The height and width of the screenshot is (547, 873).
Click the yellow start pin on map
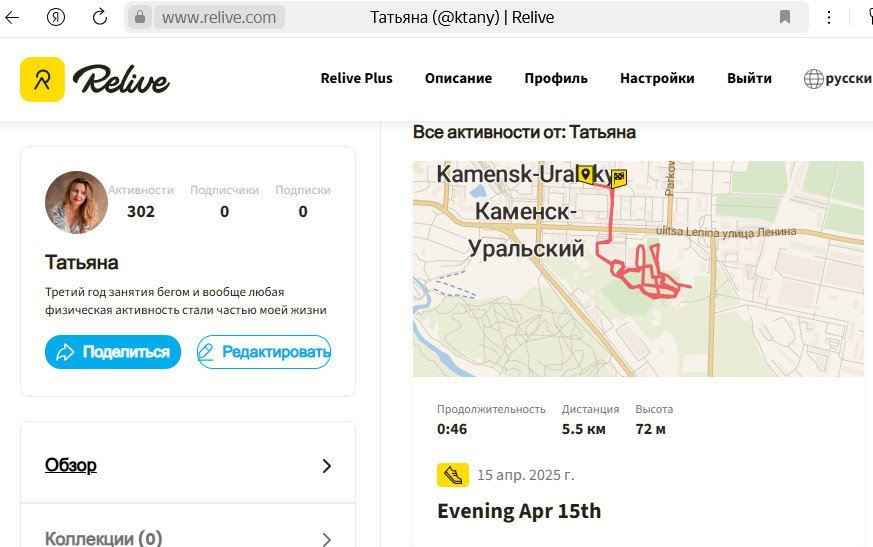pos(585,174)
